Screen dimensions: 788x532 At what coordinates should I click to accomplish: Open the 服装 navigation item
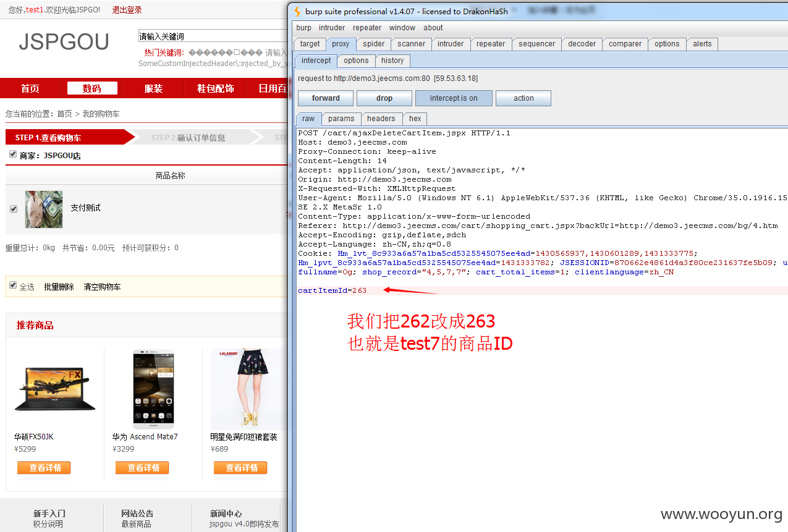[x=154, y=88]
